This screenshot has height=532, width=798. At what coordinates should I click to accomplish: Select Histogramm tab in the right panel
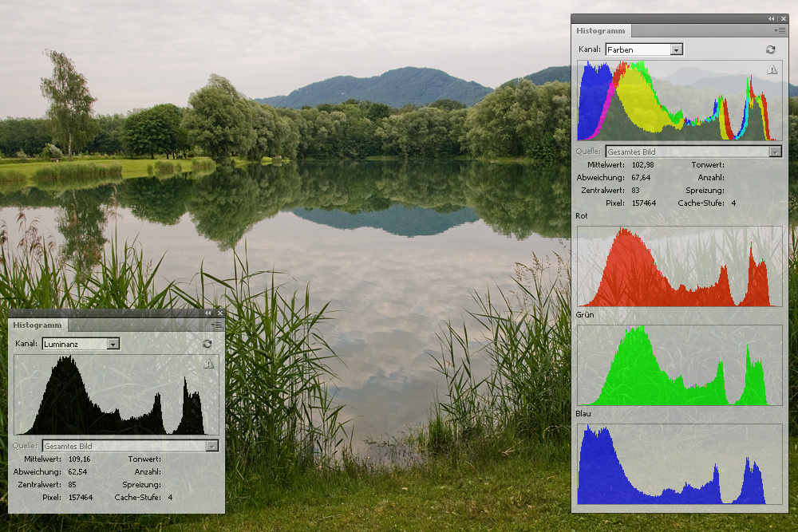[x=601, y=30]
